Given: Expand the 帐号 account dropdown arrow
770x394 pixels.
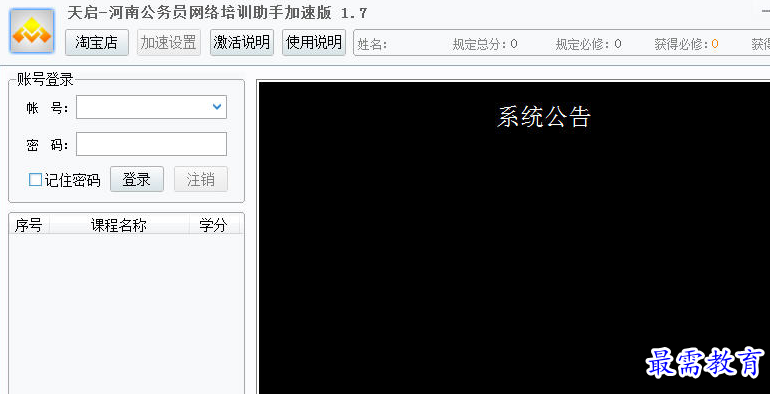Looking at the screenshot, I should coord(217,107).
